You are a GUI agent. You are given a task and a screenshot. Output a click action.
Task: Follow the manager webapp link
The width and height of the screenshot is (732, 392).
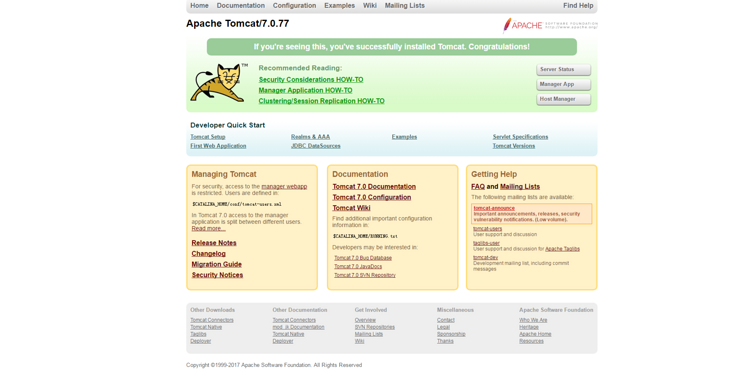(284, 187)
